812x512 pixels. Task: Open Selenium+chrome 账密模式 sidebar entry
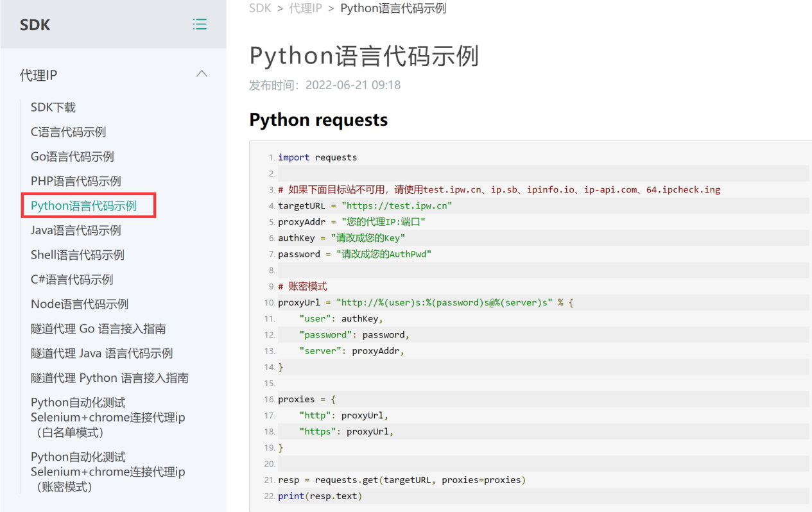point(108,472)
